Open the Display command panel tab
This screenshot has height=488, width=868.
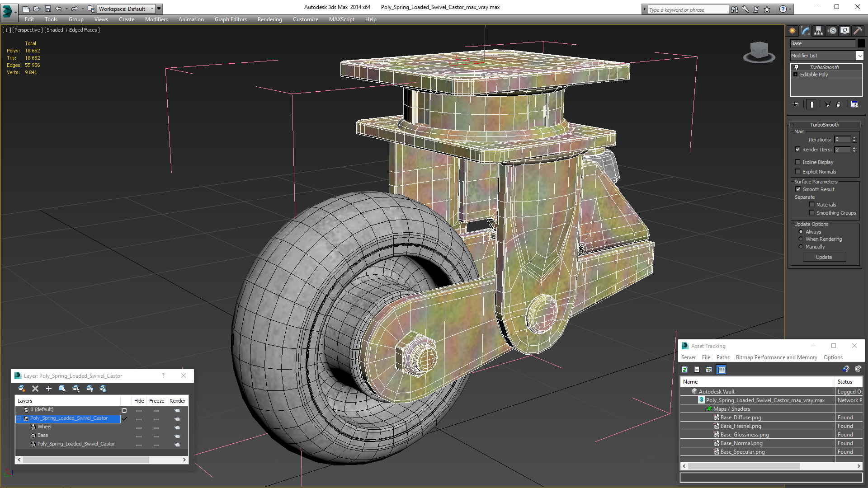coord(845,31)
